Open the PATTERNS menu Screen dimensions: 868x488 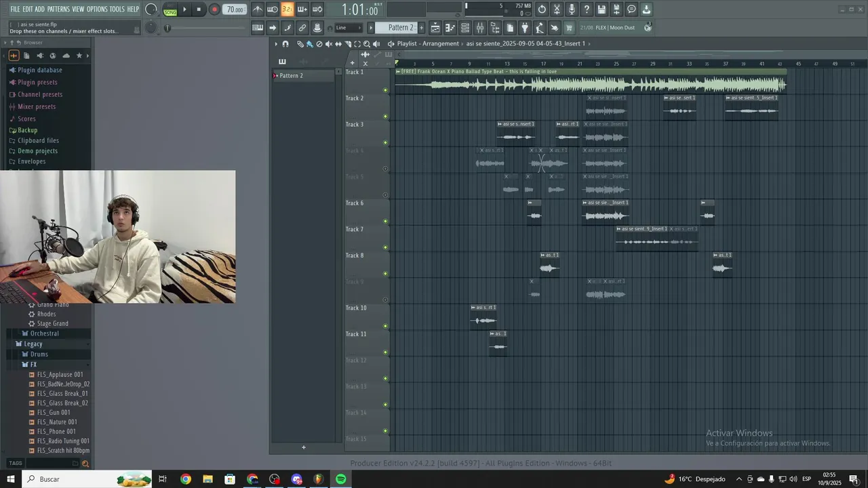[58, 9]
